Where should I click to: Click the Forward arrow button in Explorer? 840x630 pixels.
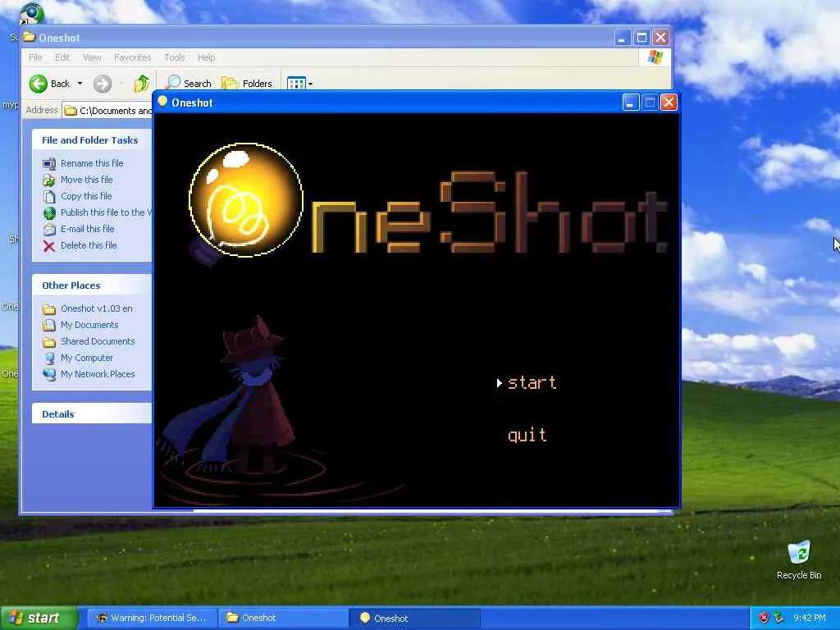103,84
